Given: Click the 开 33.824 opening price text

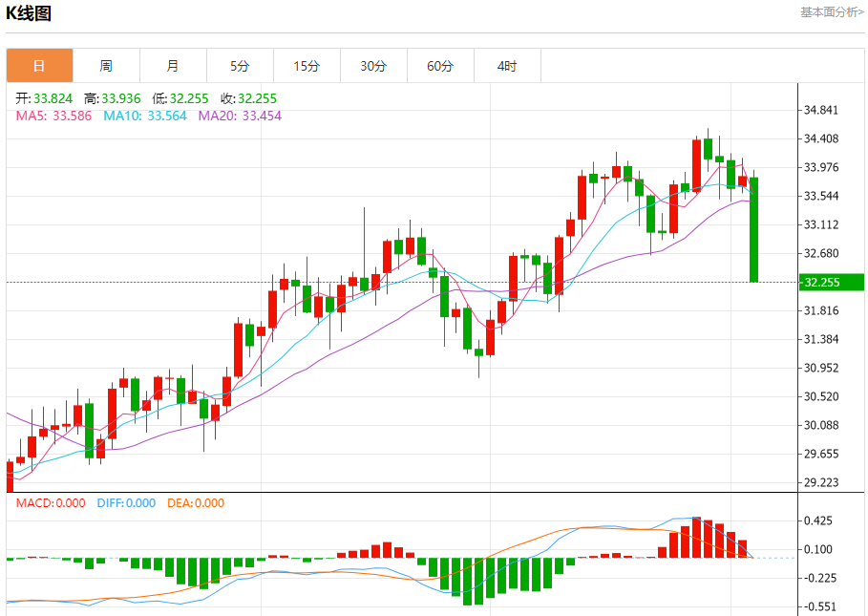Looking at the screenshot, I should tap(45, 98).
